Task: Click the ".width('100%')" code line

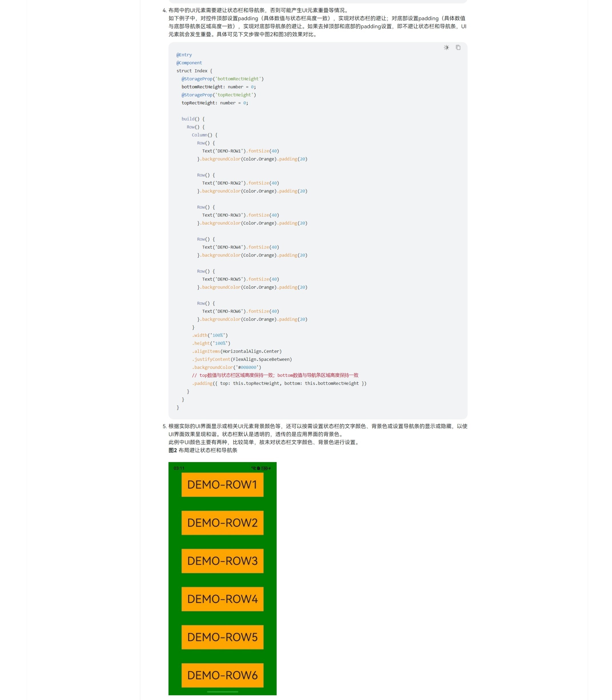Action: point(210,335)
